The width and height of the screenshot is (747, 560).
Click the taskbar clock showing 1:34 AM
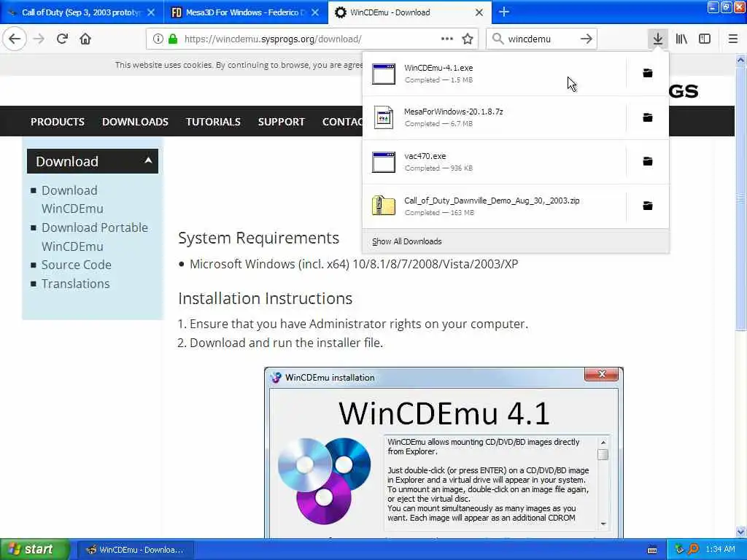click(720, 550)
